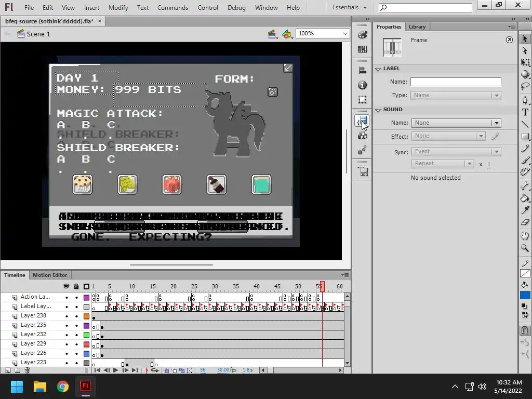Open the Color panel palette icon
The width and height of the screenshot is (532, 399).
362,35
